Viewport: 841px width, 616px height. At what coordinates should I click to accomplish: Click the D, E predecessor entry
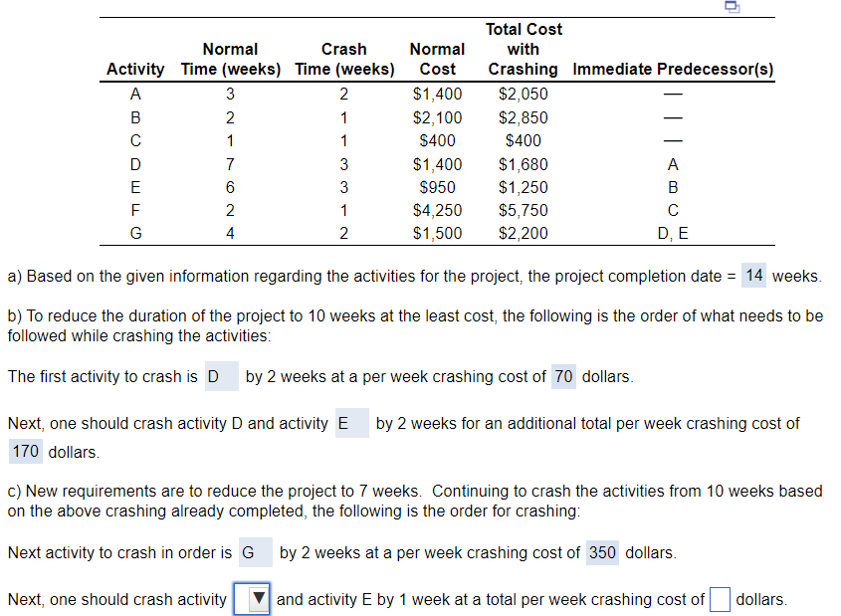673,233
